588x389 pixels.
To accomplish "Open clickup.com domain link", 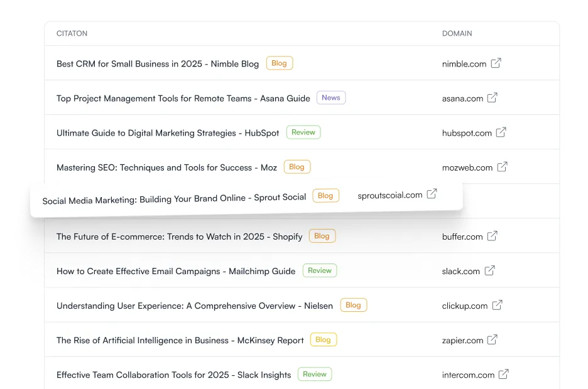I will coord(465,306).
